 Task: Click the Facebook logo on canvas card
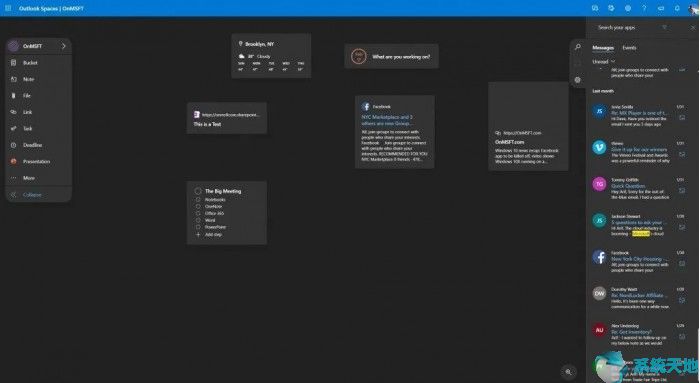[x=366, y=106]
